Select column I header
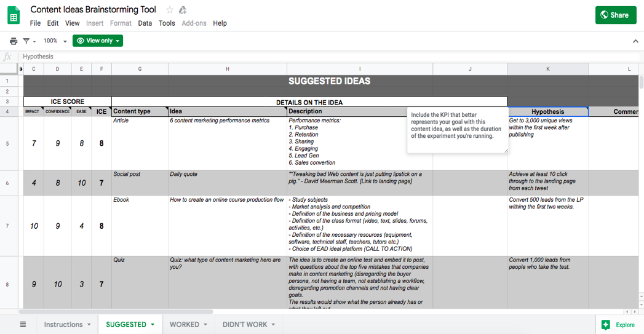644x334 pixels. [x=359, y=69]
